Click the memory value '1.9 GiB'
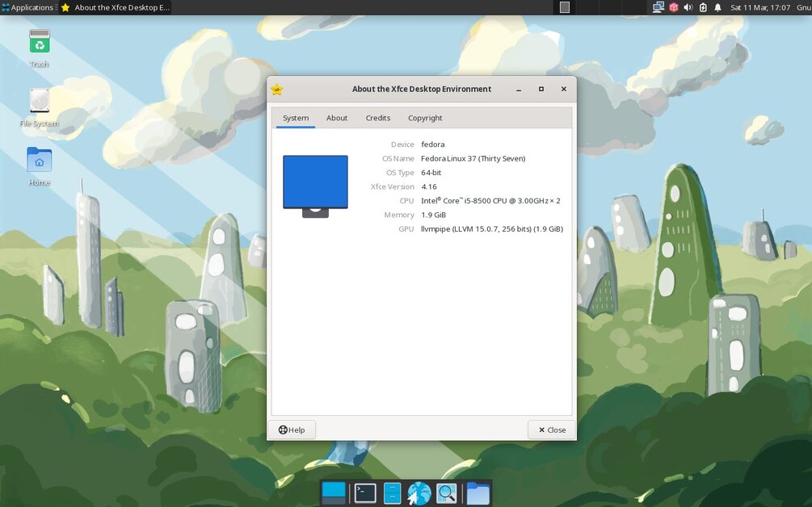This screenshot has height=507, width=812. (433, 215)
